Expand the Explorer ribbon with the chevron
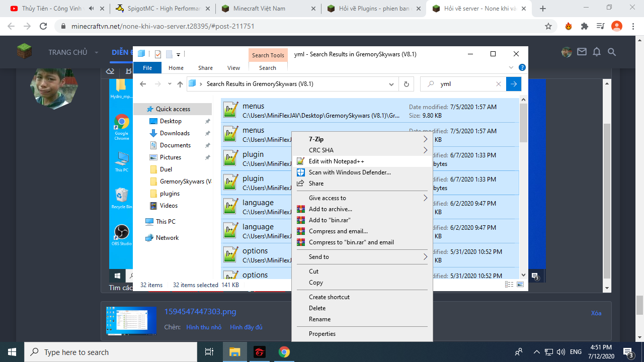644x362 pixels. [x=512, y=67]
